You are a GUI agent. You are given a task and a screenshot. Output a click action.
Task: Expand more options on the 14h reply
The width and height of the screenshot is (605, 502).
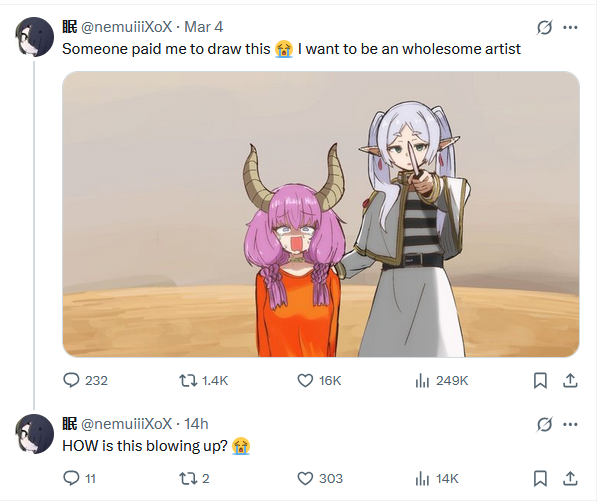coord(570,424)
